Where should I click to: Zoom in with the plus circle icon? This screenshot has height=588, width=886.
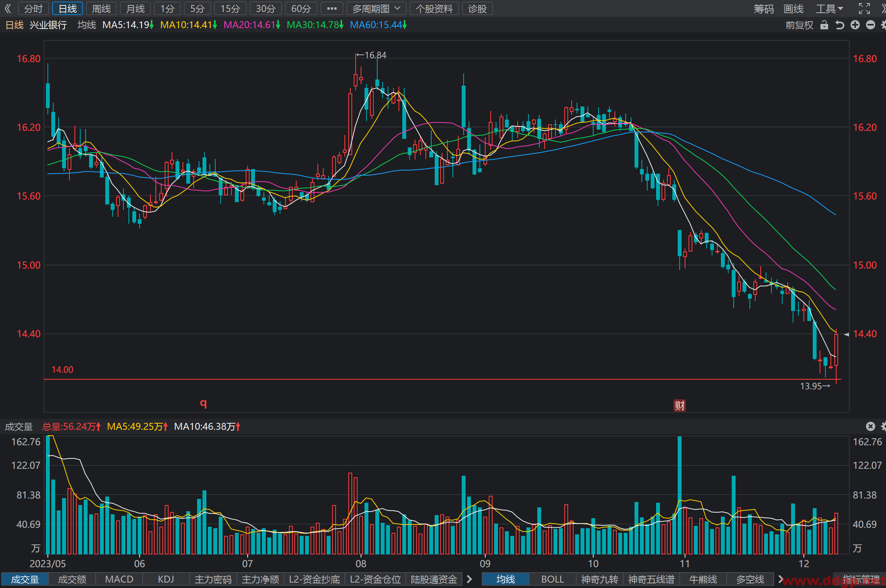[x=855, y=25]
